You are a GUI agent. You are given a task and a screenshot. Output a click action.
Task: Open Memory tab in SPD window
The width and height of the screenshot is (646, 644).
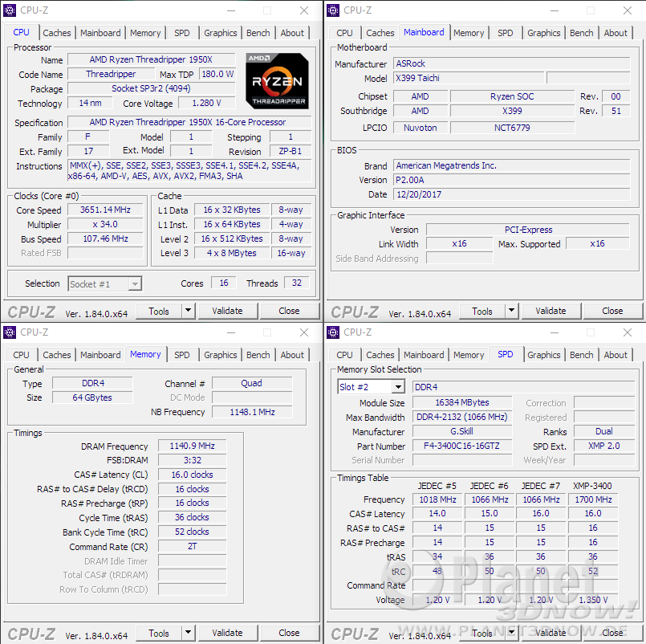pyautogui.click(x=469, y=355)
